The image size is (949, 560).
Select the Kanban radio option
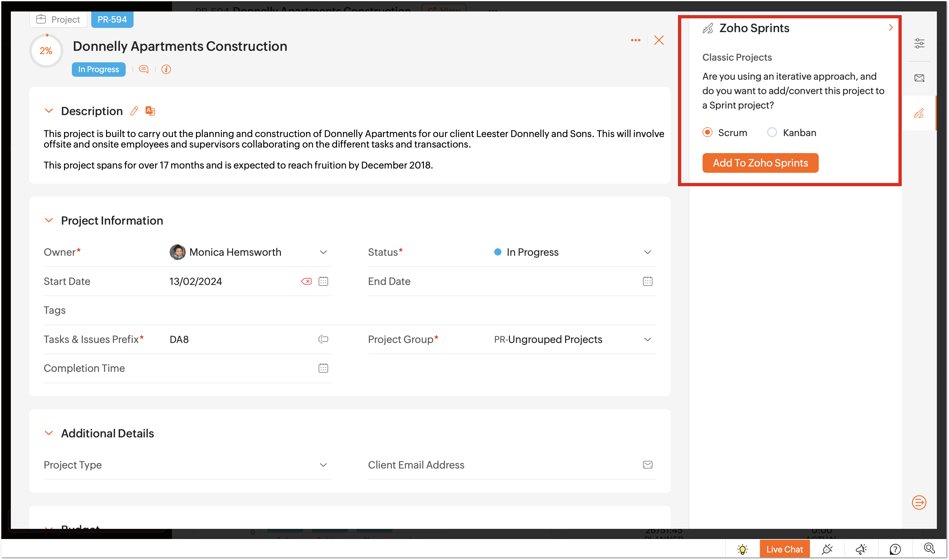[x=772, y=132]
